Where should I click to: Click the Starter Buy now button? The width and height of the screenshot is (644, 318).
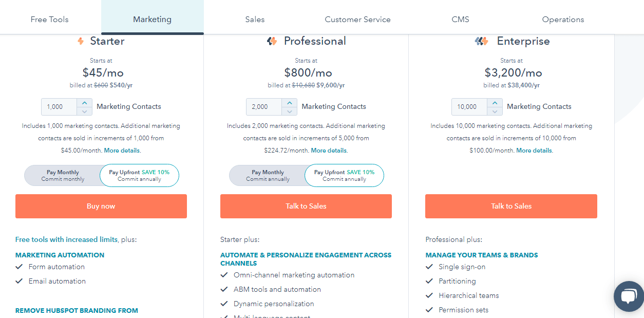point(101,206)
